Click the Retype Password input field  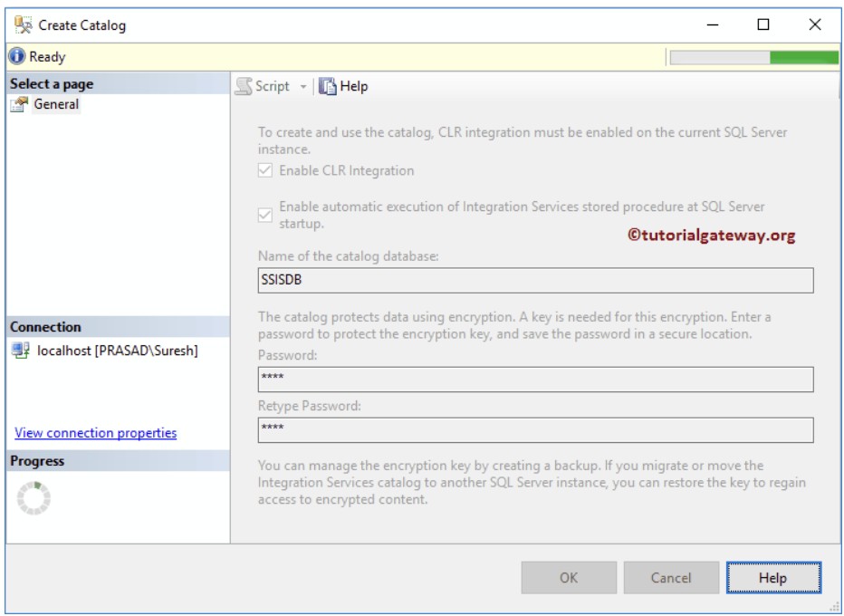tap(535, 430)
